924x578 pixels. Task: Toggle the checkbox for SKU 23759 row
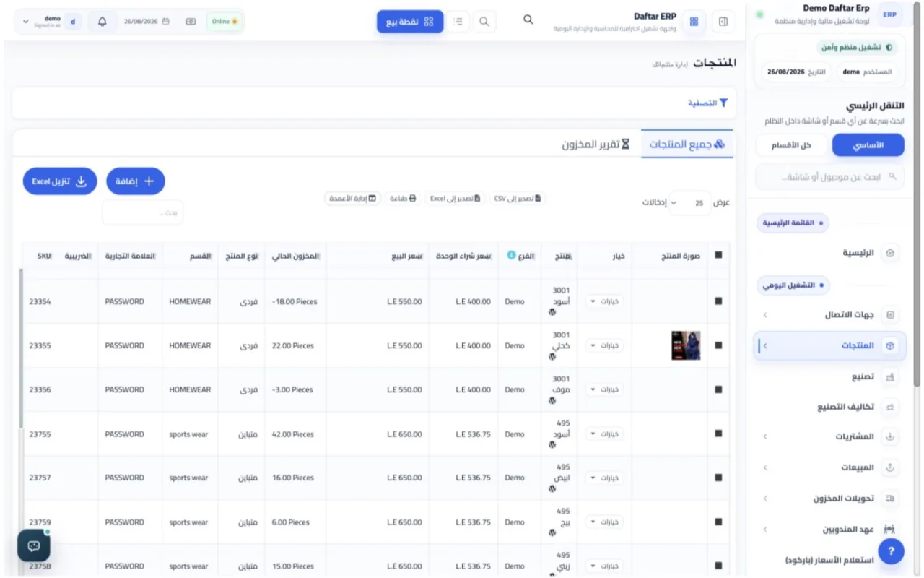(718, 522)
